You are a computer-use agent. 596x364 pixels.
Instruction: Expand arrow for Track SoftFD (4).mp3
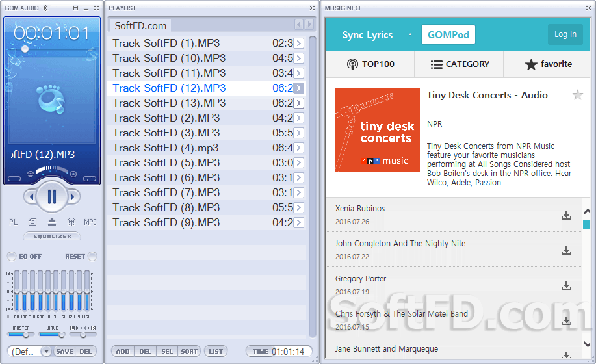click(299, 148)
